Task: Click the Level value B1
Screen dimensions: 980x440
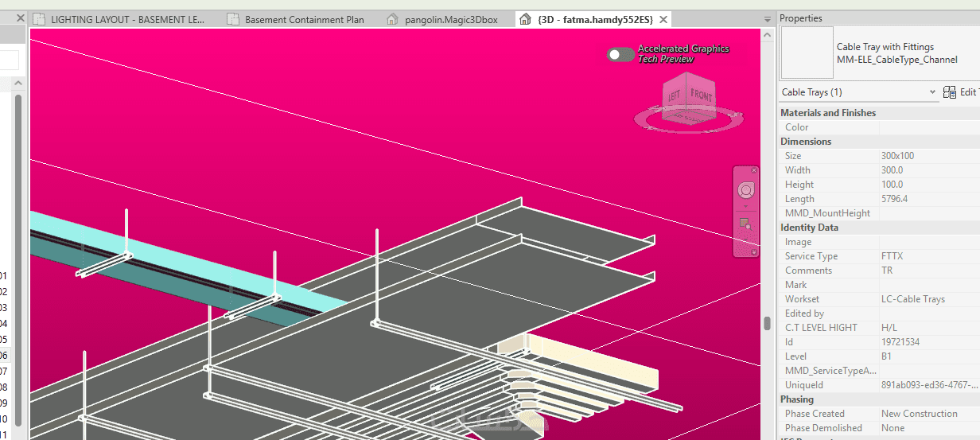Action: [929, 356]
